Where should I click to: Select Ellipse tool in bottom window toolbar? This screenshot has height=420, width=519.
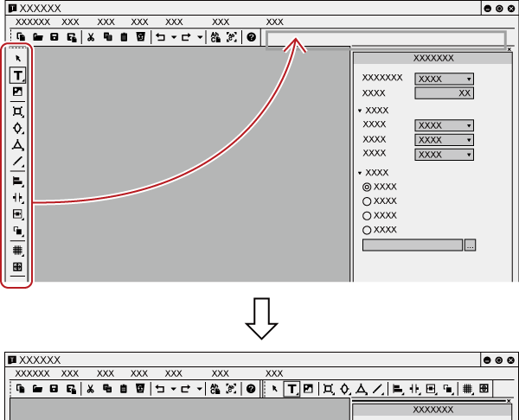click(x=344, y=389)
